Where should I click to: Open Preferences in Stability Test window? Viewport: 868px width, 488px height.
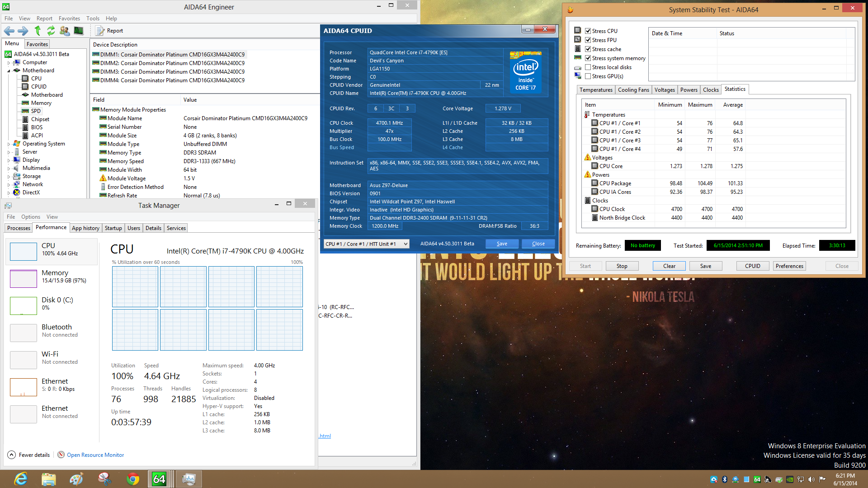click(789, 266)
